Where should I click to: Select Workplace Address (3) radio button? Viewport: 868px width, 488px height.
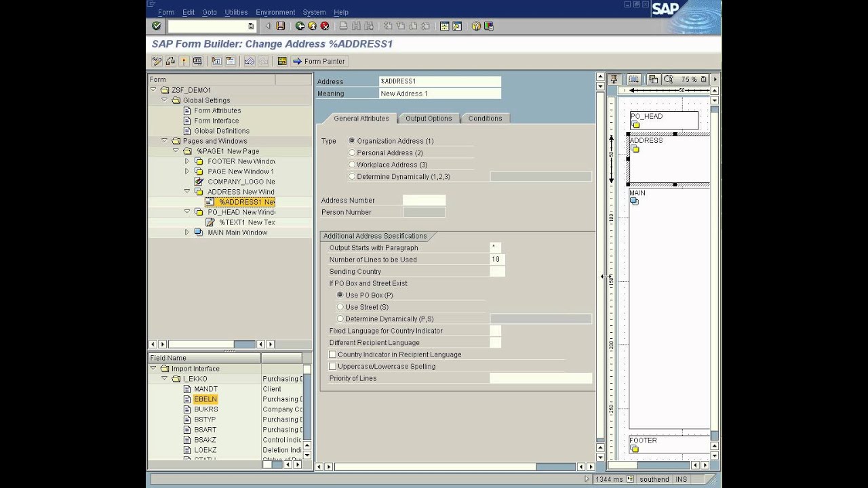[352, 165]
